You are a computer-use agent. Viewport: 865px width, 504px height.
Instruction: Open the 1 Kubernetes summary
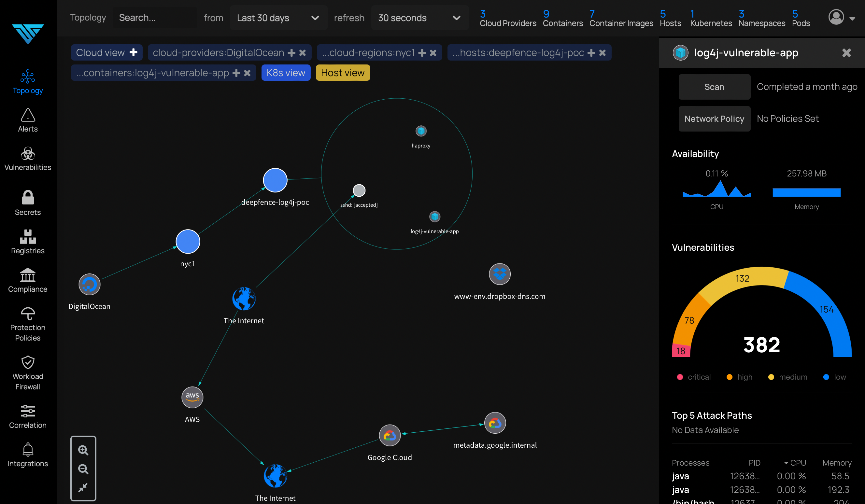click(x=711, y=18)
